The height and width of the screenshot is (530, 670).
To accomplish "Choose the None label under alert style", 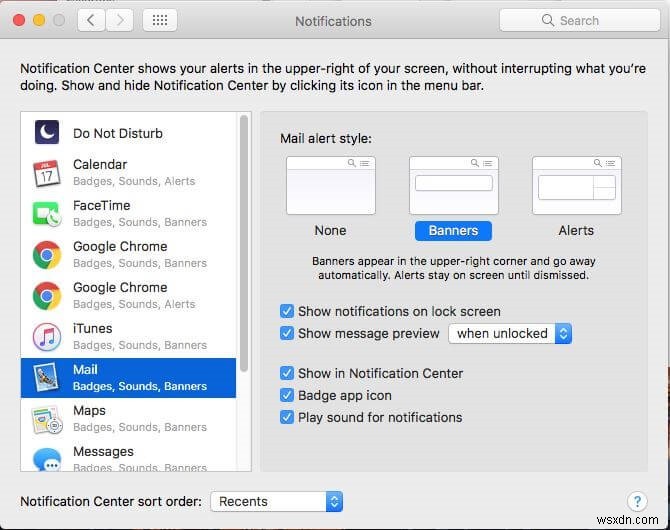I will pyautogui.click(x=330, y=230).
